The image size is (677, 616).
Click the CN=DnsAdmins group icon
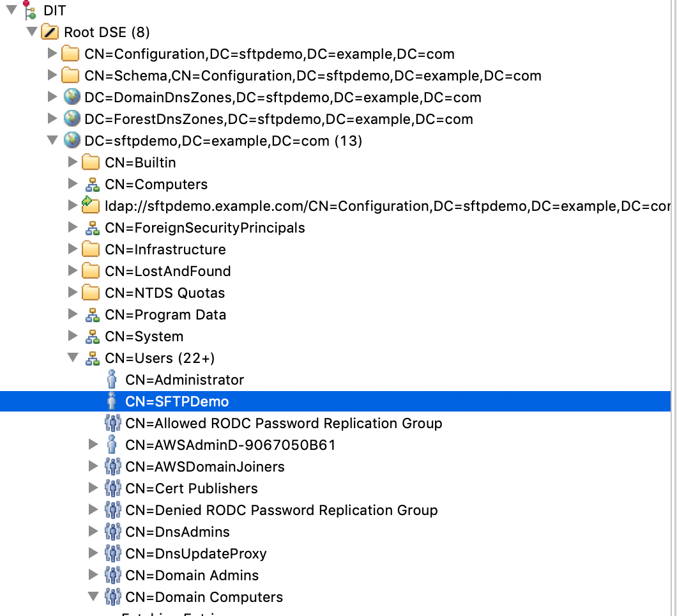[x=112, y=532]
